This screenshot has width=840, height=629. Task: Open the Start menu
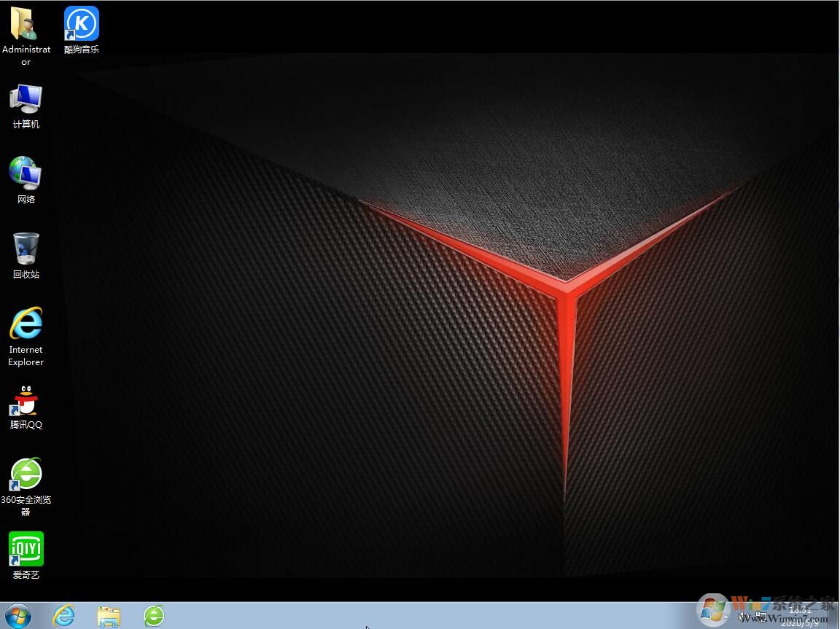pos(18,616)
